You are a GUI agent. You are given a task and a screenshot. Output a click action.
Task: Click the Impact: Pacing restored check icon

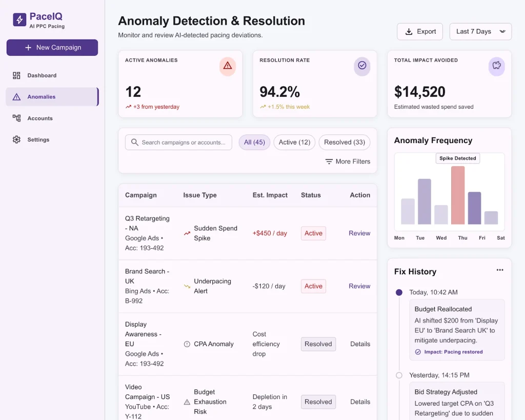pos(418,352)
